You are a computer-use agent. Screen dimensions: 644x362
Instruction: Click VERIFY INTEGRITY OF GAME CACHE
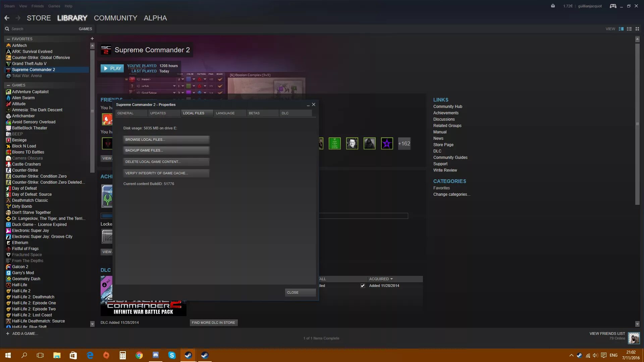[x=166, y=173]
